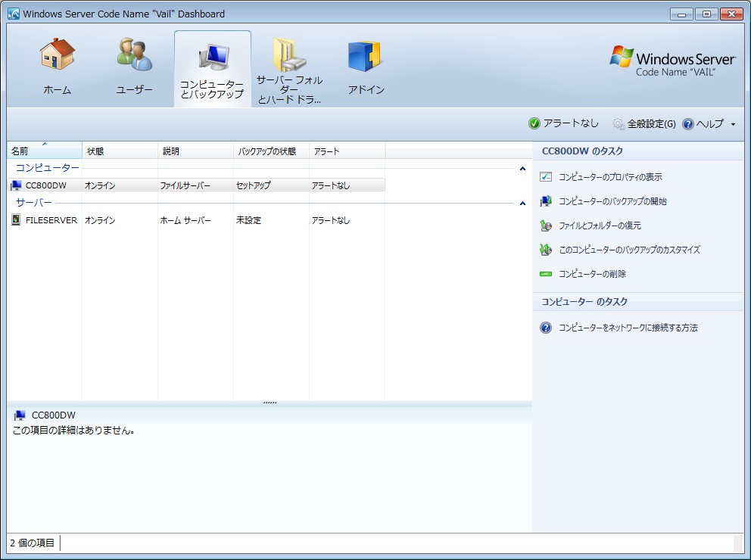Click the green コンピューターの削除 minus icon
The image size is (751, 560).
click(x=546, y=274)
